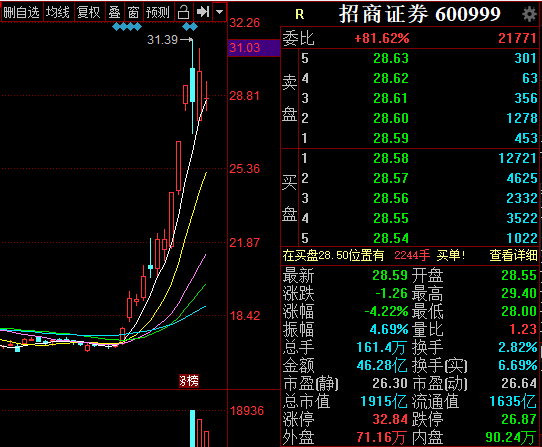Screen dimensions: 542x447
Task: Select buy level 2 price 28.57
Action: pyautogui.click(x=391, y=178)
